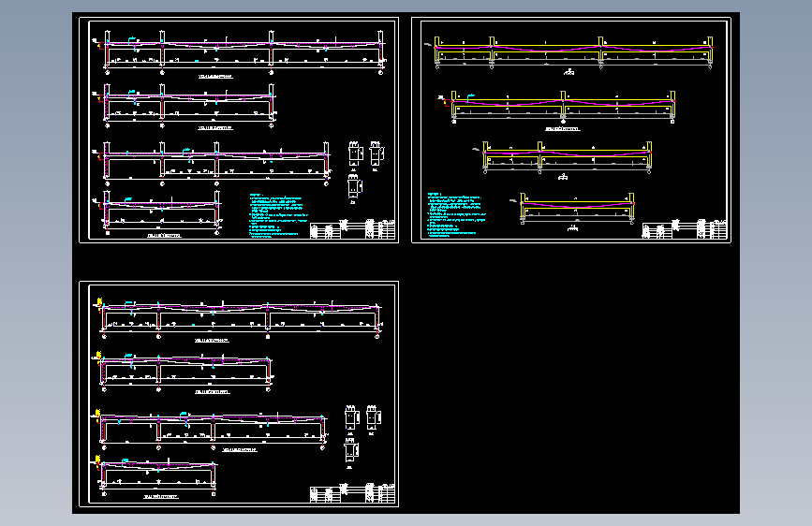Select the third beam elevation in the top-left sheet

click(212, 163)
